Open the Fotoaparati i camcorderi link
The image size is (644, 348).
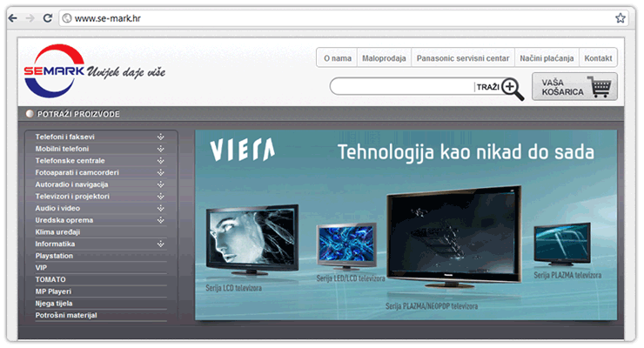click(77, 172)
